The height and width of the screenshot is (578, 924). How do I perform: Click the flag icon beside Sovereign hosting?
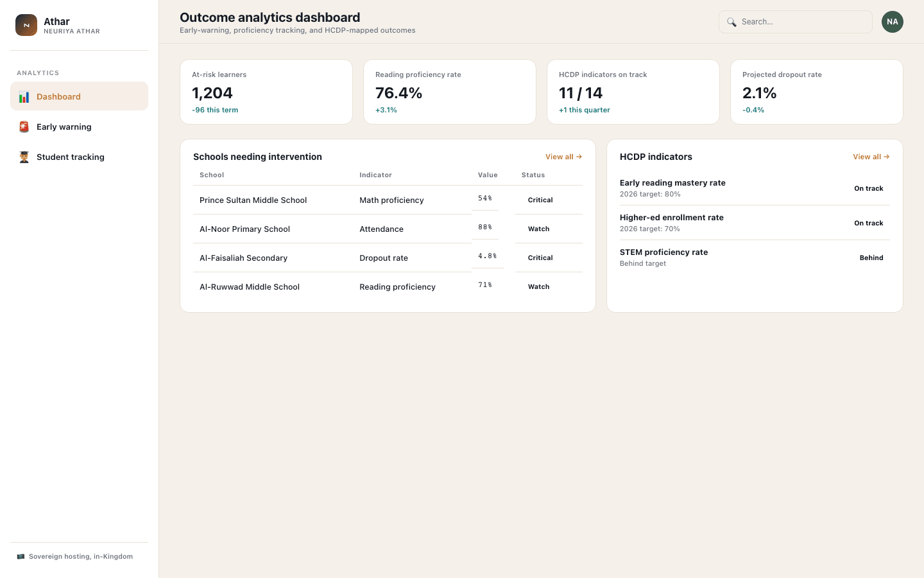pyautogui.click(x=21, y=557)
